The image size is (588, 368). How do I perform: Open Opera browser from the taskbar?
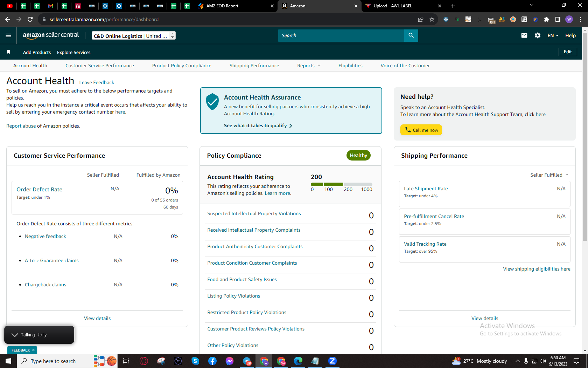click(144, 361)
